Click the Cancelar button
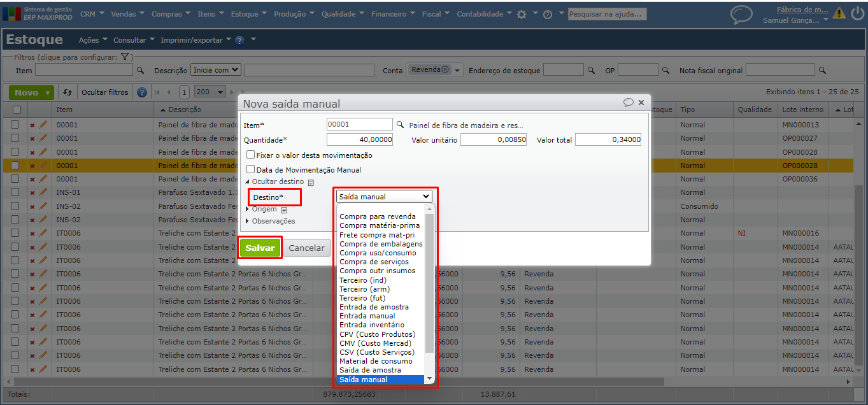Viewport: 868px width, 405px height. 306,248
